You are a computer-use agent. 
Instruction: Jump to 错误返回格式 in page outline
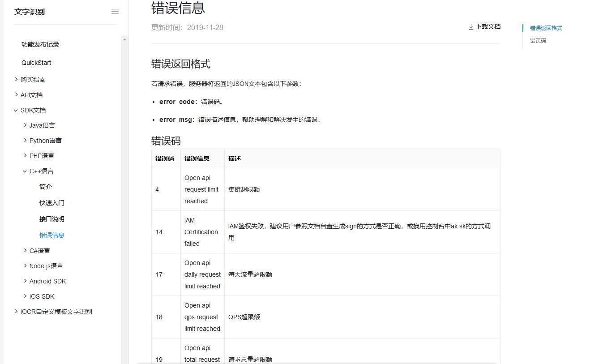point(546,28)
